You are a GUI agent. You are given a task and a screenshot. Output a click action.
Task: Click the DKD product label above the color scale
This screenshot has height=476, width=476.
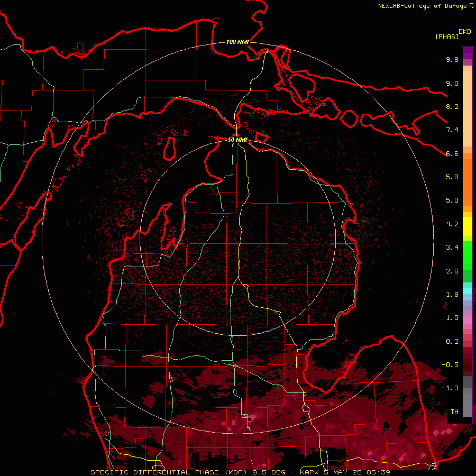click(464, 32)
